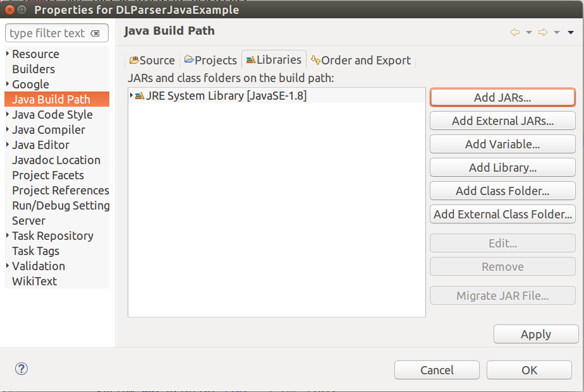Type in the filter text field

coord(47,33)
